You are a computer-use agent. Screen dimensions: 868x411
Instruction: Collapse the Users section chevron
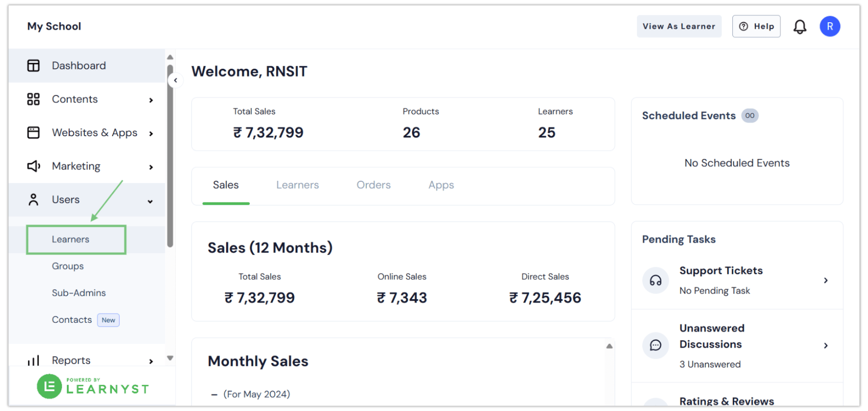click(150, 202)
